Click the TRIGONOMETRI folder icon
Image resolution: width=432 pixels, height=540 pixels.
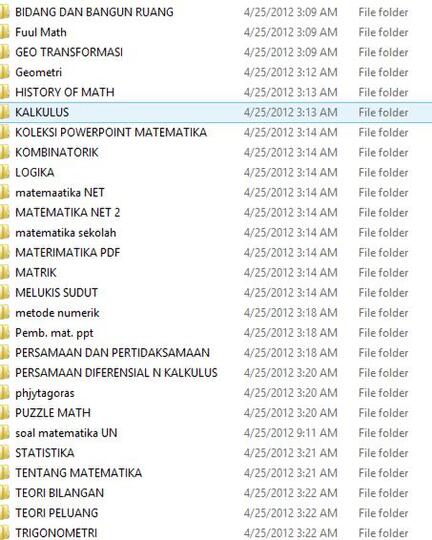[x=4, y=533]
